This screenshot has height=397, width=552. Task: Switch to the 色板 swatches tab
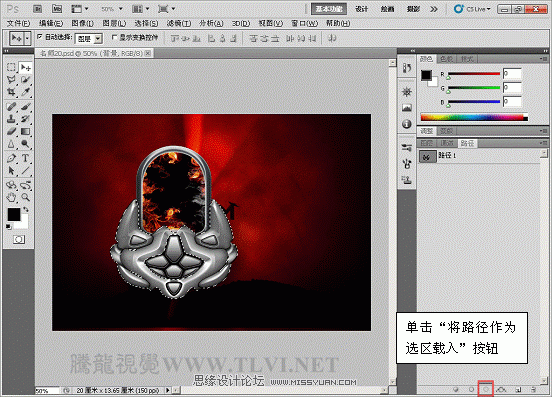[x=447, y=59]
